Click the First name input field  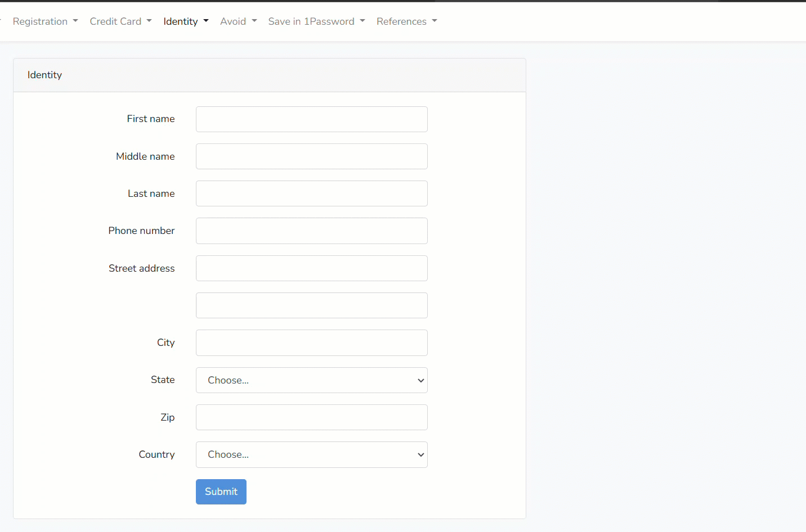tap(311, 119)
